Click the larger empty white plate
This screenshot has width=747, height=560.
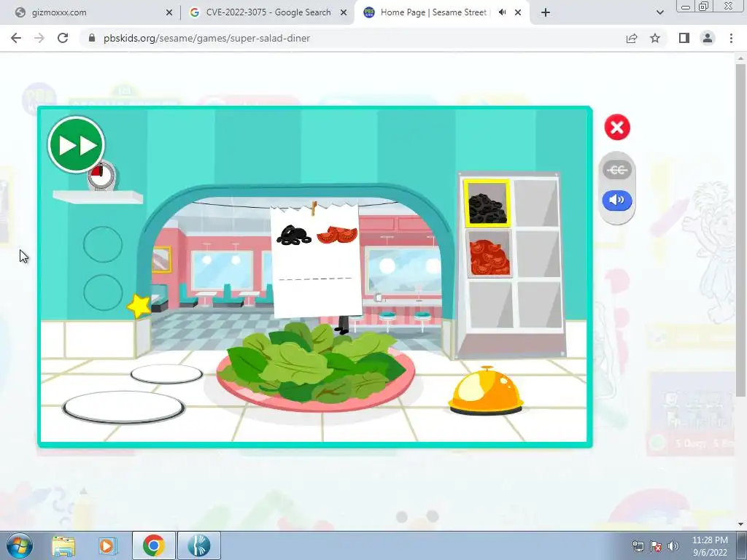[x=123, y=407]
